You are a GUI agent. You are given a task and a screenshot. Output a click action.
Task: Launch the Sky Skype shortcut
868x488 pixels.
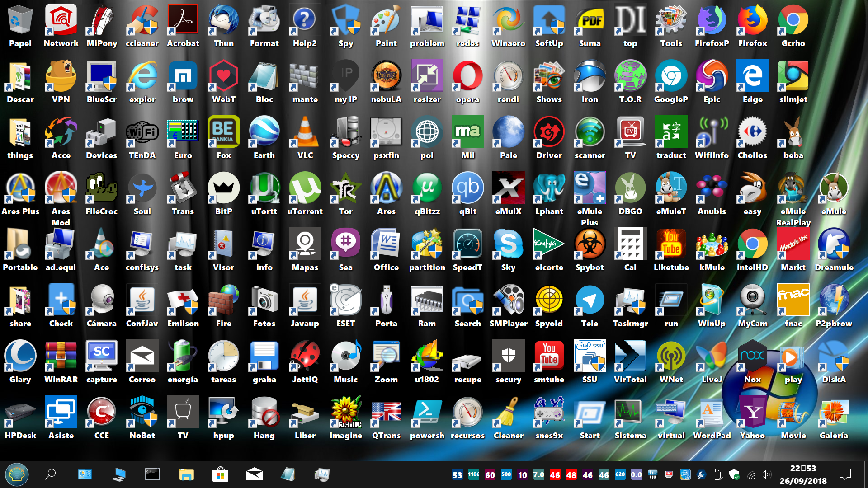point(509,250)
